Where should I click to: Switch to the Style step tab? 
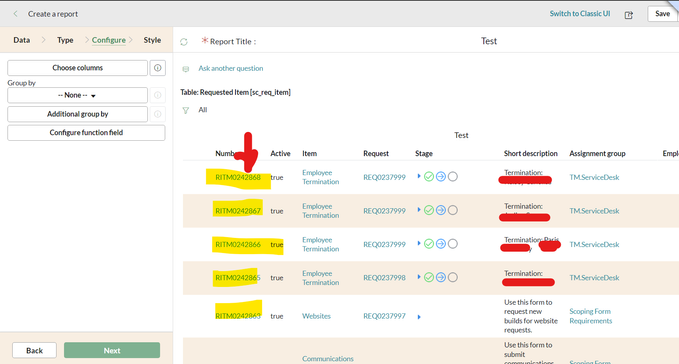click(x=152, y=40)
